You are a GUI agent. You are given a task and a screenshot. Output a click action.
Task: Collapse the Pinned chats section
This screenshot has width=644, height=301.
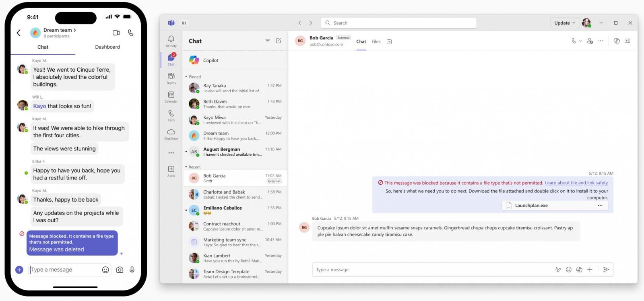[x=186, y=77]
